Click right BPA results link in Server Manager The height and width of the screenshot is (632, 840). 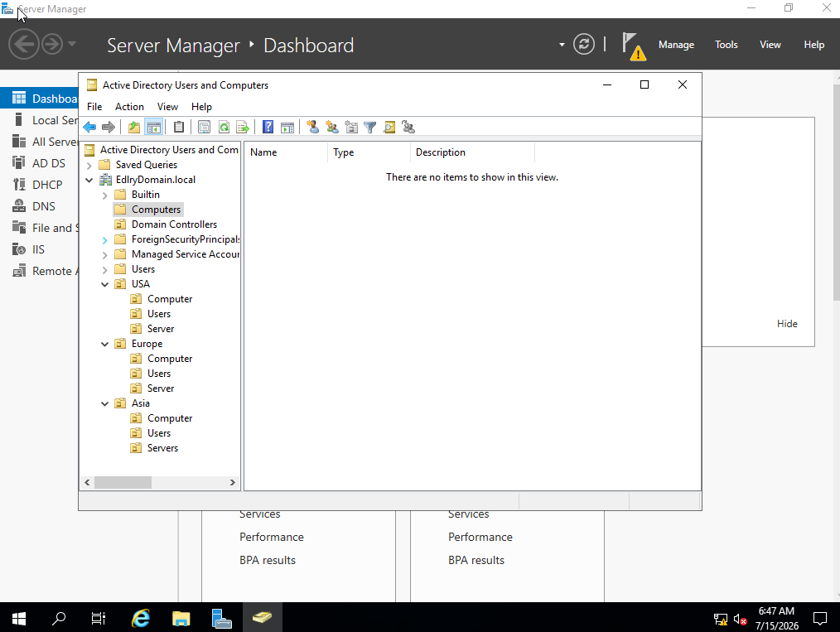tap(476, 560)
